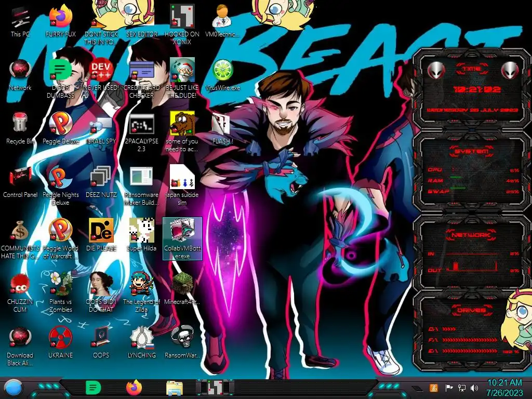Launch the HOOKED ON XONIX shortcut
Image resolution: width=532 pixels, height=399 pixels.
click(182, 25)
